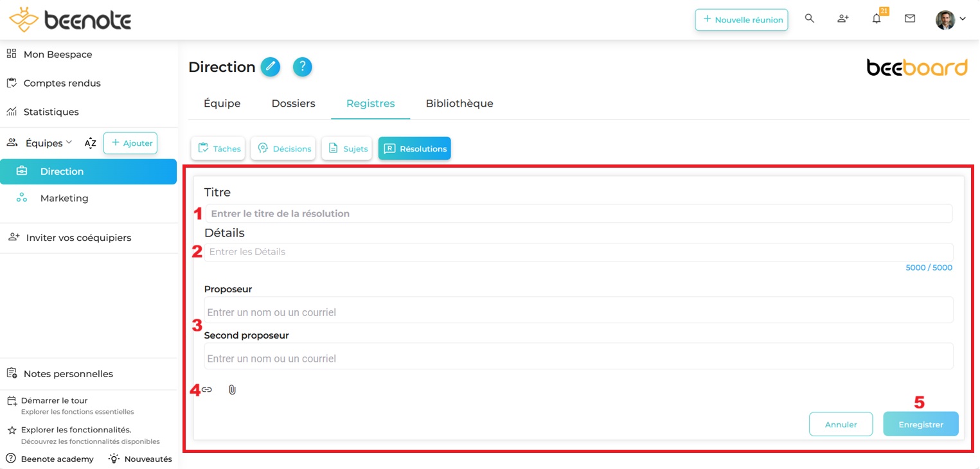Click the paperclip attachment icon
The width and height of the screenshot is (980, 469).
tap(232, 389)
